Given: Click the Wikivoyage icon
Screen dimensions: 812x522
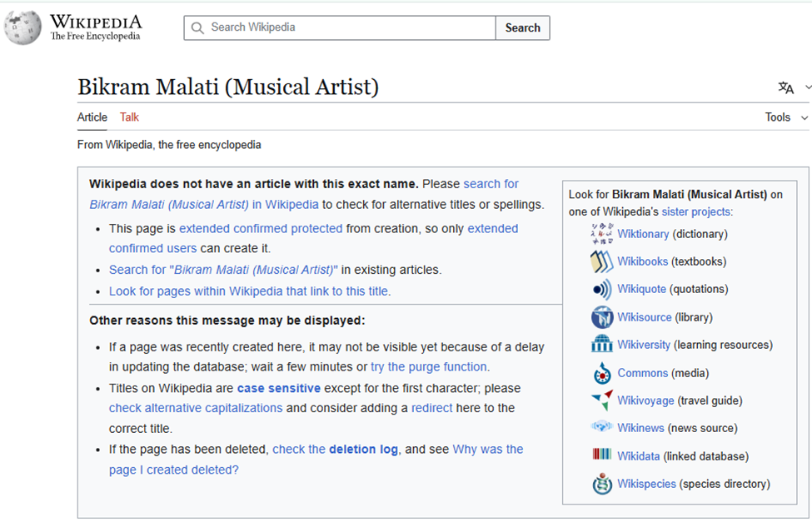Looking at the screenshot, I should pyautogui.click(x=601, y=400).
